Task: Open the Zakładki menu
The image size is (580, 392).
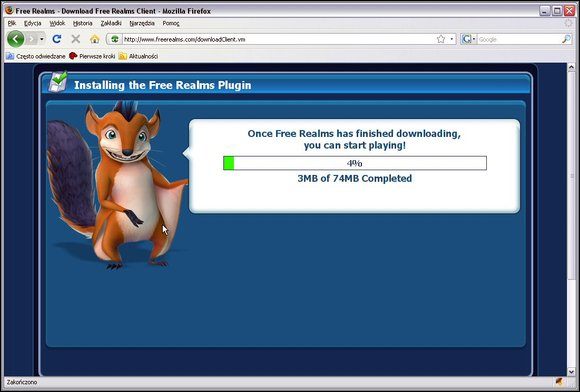Action: [x=111, y=23]
